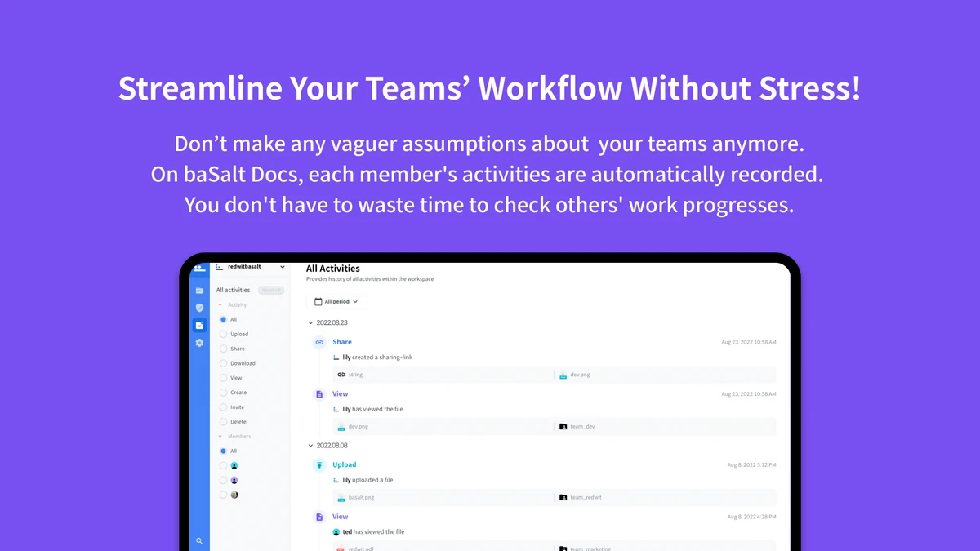Select the Download activity filter

[223, 363]
